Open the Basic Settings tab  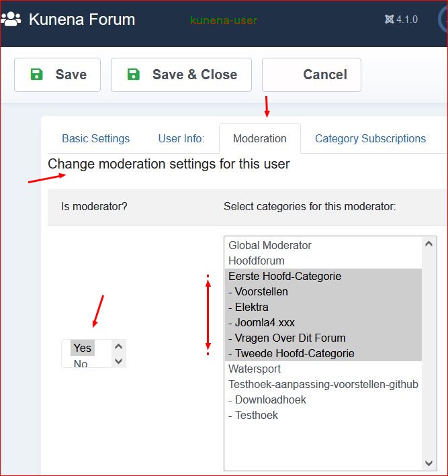coord(95,139)
